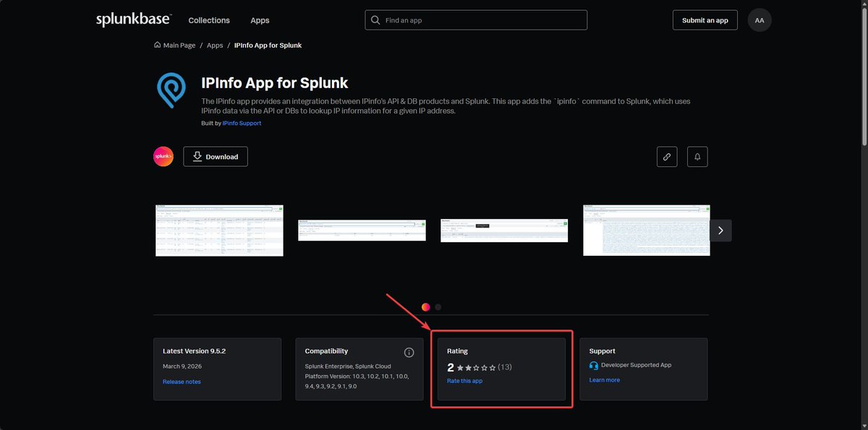Click the Rate this app link

pos(464,381)
